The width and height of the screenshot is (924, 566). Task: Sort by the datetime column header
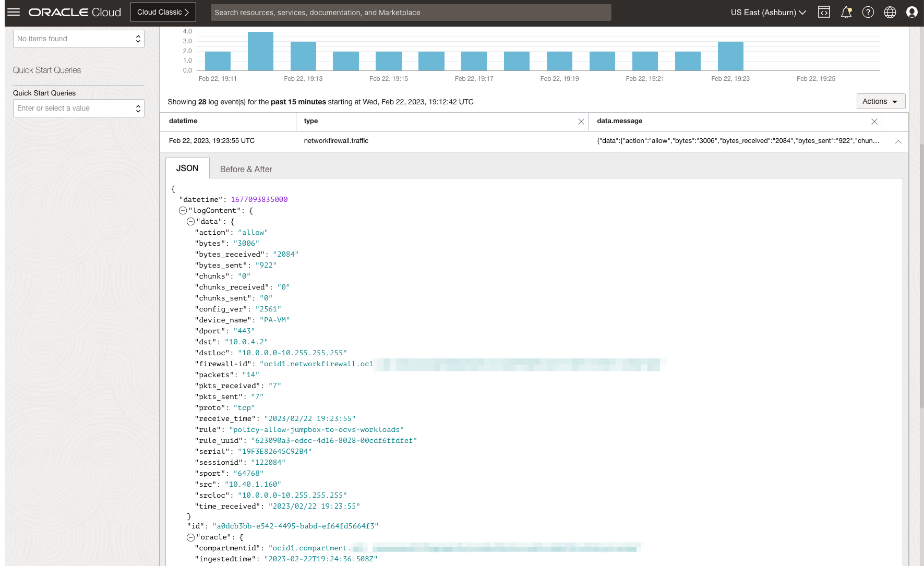point(183,121)
